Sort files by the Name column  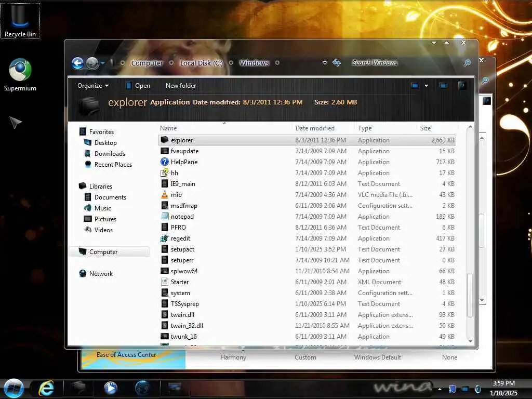(x=225, y=128)
